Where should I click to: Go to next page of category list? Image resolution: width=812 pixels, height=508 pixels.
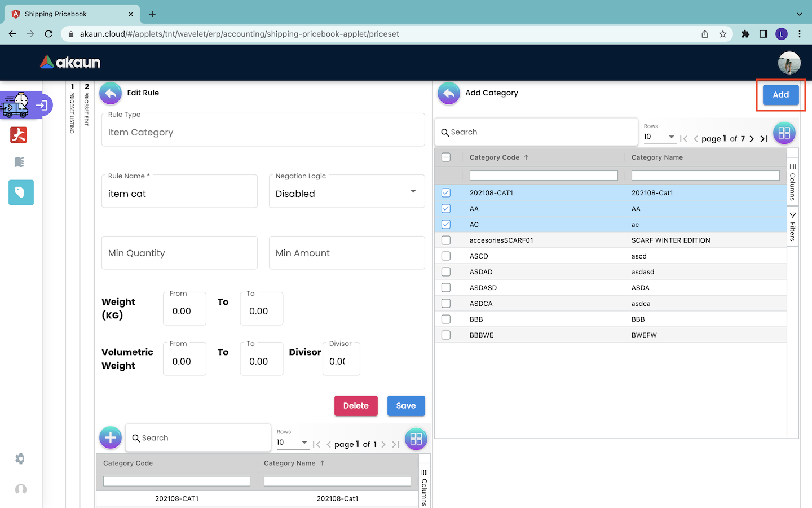(x=752, y=138)
